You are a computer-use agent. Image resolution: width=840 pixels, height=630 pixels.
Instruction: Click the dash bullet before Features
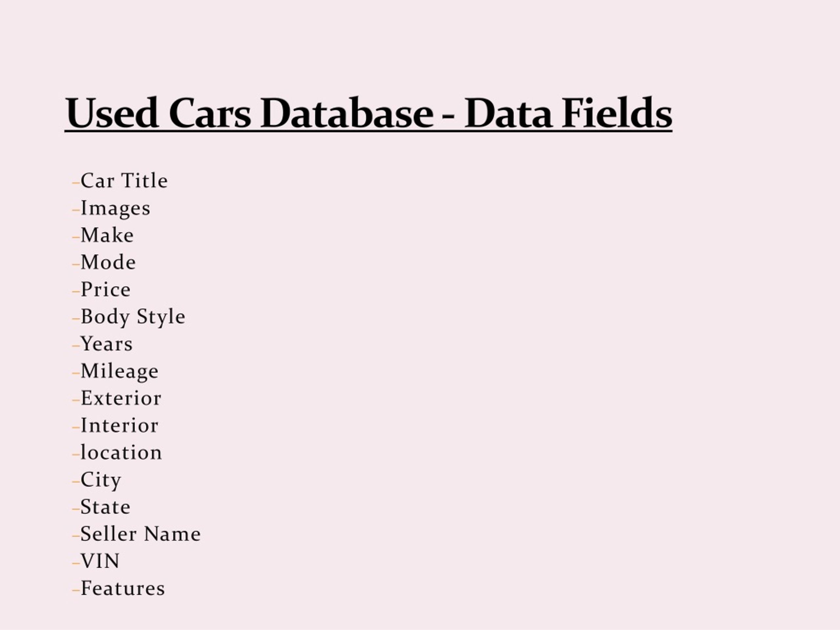[76, 591]
